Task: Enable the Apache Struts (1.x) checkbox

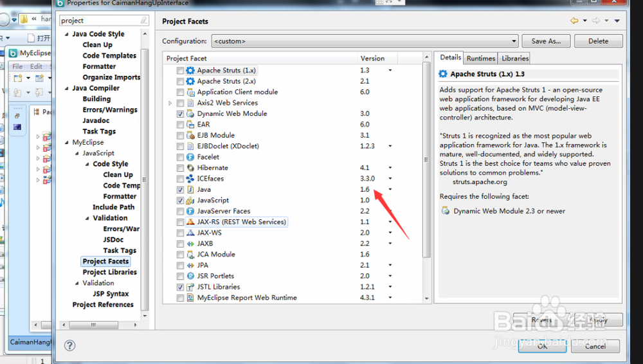Action: pos(180,71)
